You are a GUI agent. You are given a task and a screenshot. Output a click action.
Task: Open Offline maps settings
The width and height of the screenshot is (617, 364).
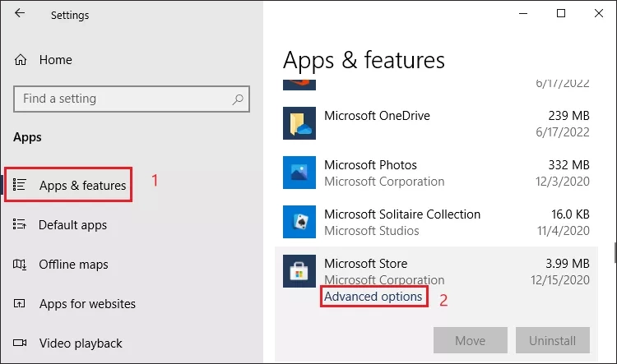pyautogui.click(x=73, y=265)
